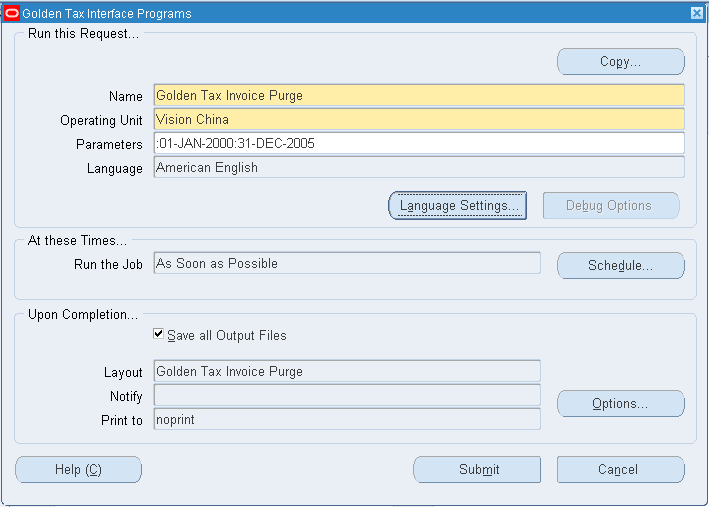Click the Upon Completion... group label
Image resolution: width=709 pixels, height=507 pixels.
(83, 315)
